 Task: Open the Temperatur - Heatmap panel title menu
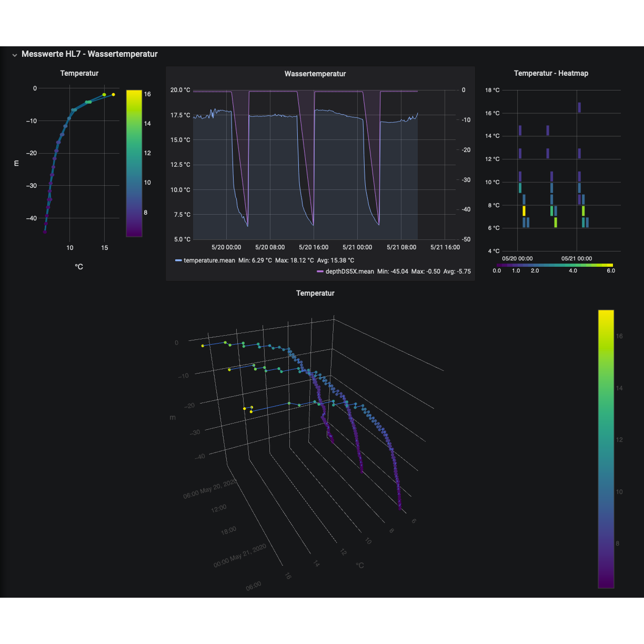click(x=551, y=73)
